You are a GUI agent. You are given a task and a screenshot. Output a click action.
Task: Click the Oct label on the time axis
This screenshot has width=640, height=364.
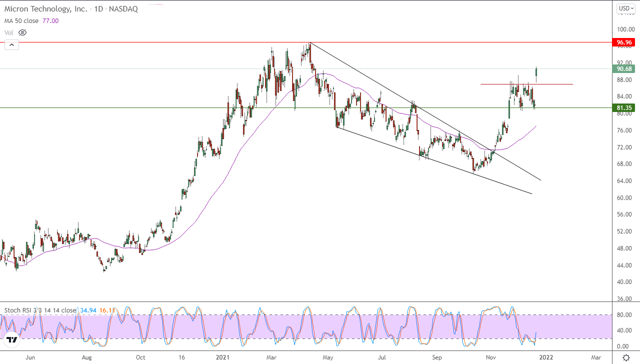140,357
